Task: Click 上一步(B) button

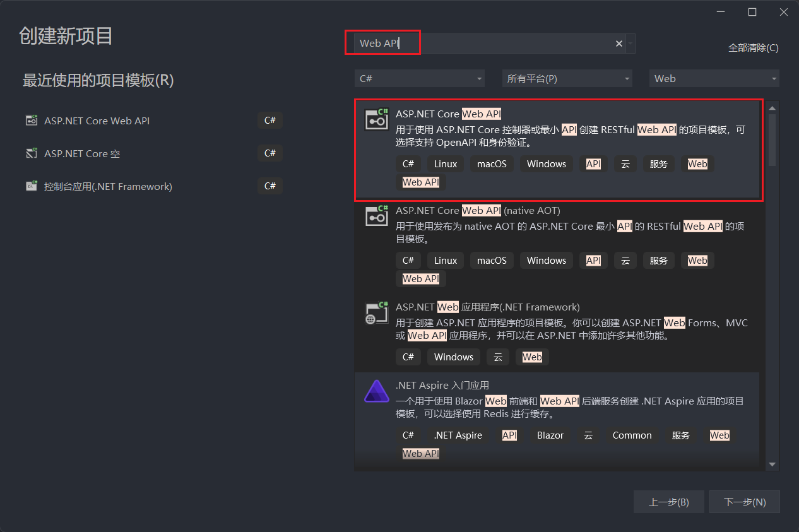Action: tap(668, 502)
